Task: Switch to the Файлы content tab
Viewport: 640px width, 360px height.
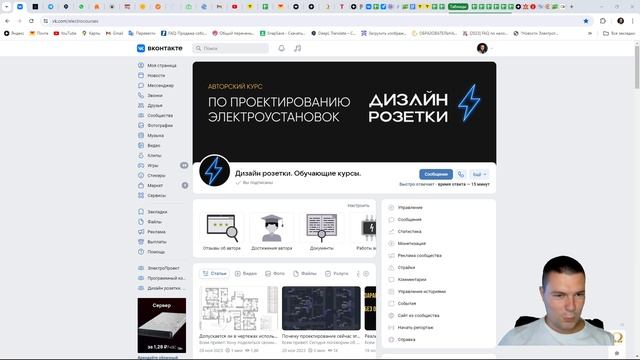Action: [x=305, y=273]
